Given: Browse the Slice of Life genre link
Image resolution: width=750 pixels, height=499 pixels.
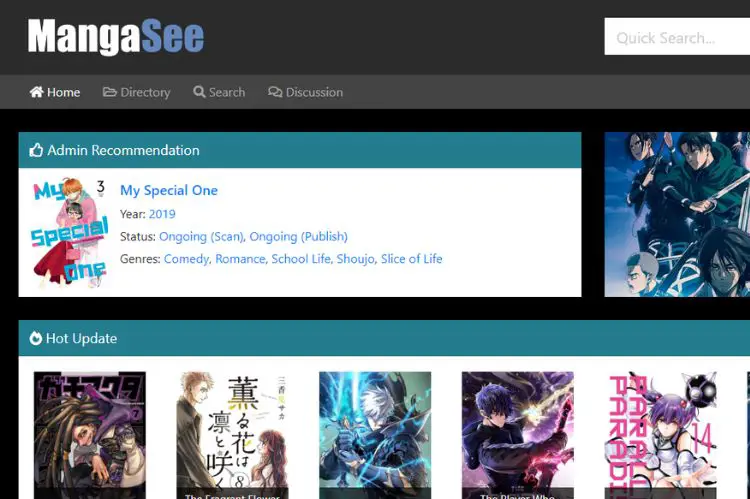Looking at the screenshot, I should [x=411, y=259].
